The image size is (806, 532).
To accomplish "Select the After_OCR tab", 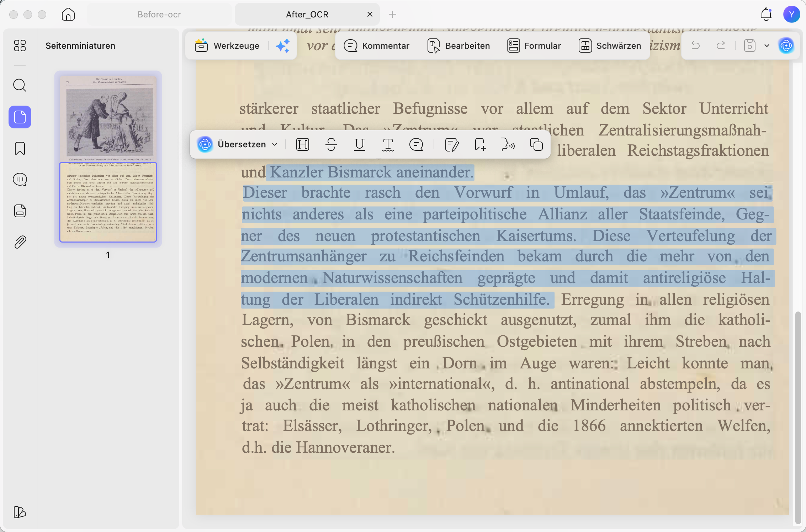I will coord(307,15).
